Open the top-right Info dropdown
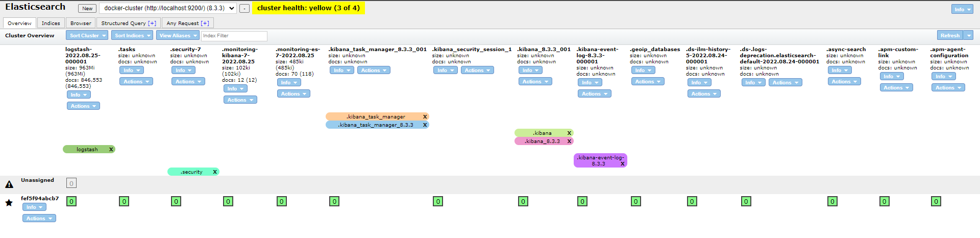Screen dimensions: 980x238 point(962,9)
